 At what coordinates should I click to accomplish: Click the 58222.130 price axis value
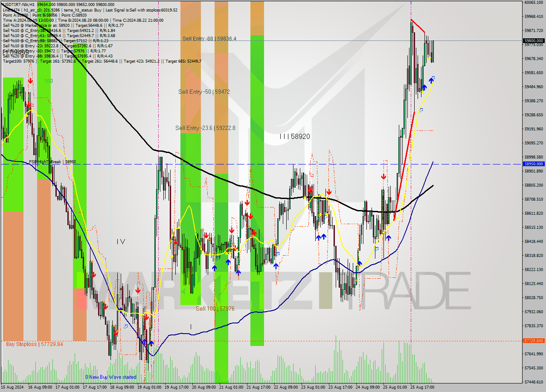click(x=534, y=270)
